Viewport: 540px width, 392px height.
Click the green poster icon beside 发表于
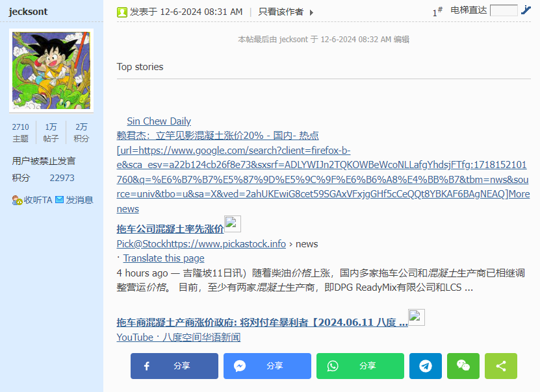point(122,12)
